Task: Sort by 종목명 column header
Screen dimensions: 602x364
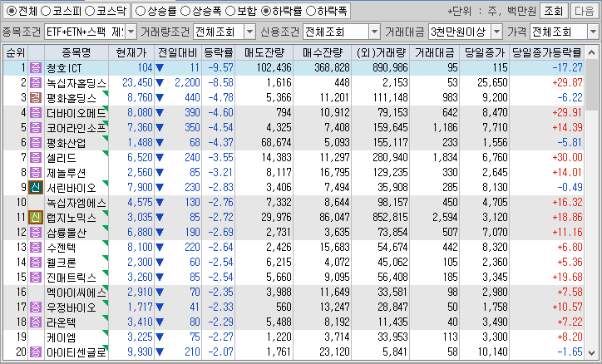Action: tap(76, 52)
